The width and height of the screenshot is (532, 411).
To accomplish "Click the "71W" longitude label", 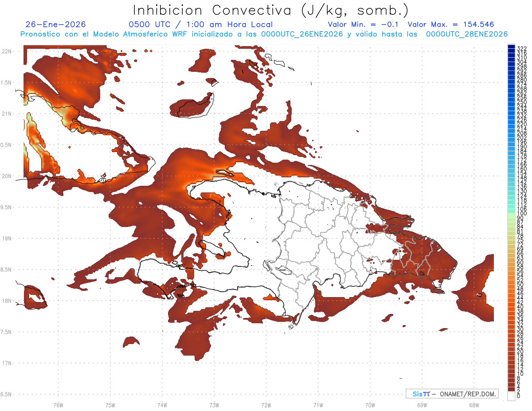I will pyautogui.click(x=318, y=405).
